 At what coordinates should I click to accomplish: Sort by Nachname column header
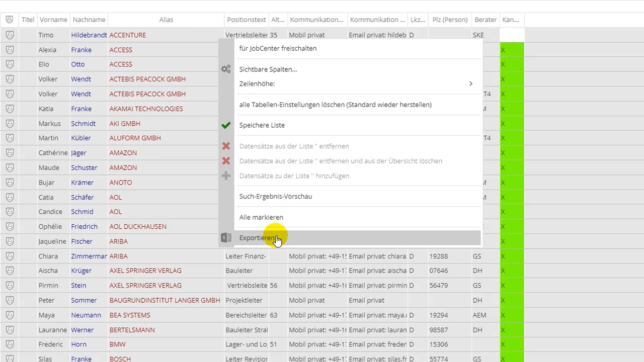(x=89, y=20)
